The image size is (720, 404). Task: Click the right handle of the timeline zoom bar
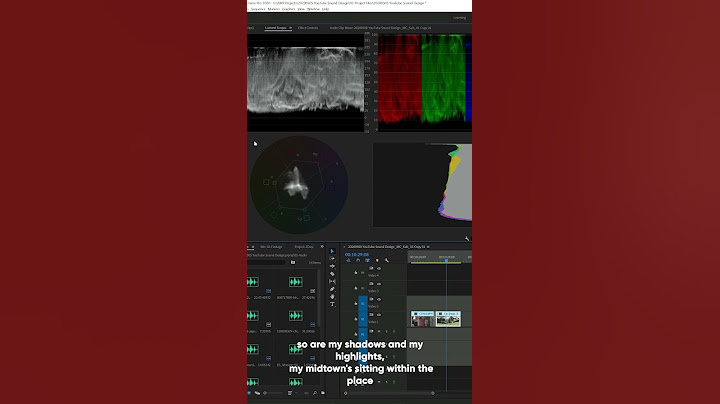click(x=433, y=393)
